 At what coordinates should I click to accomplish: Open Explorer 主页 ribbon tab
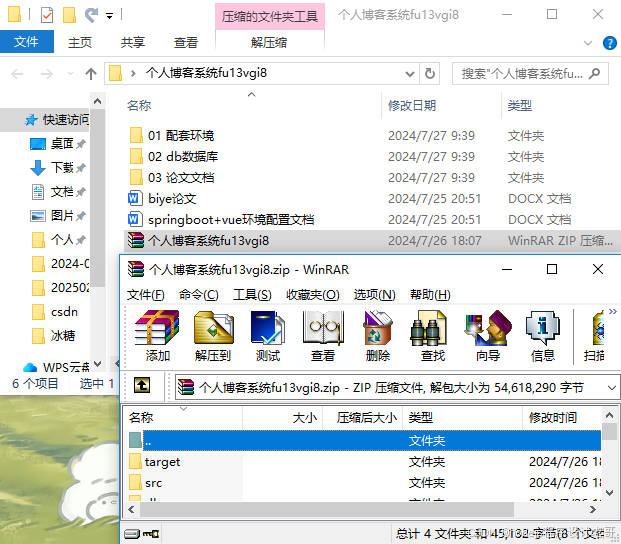tap(80, 42)
